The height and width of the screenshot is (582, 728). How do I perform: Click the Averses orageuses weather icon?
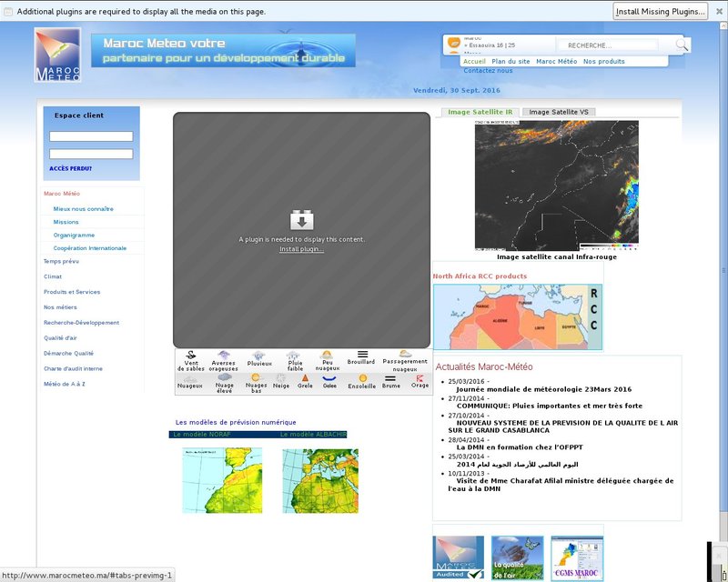tap(224, 355)
